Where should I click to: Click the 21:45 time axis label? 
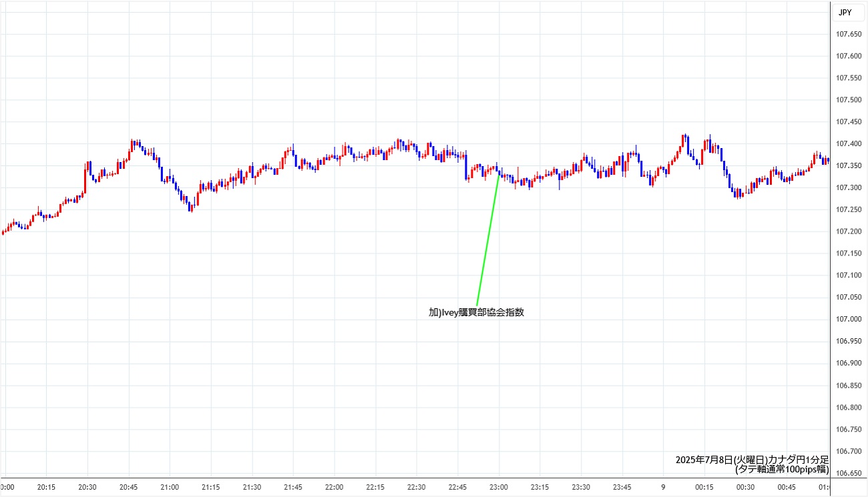[x=293, y=487]
